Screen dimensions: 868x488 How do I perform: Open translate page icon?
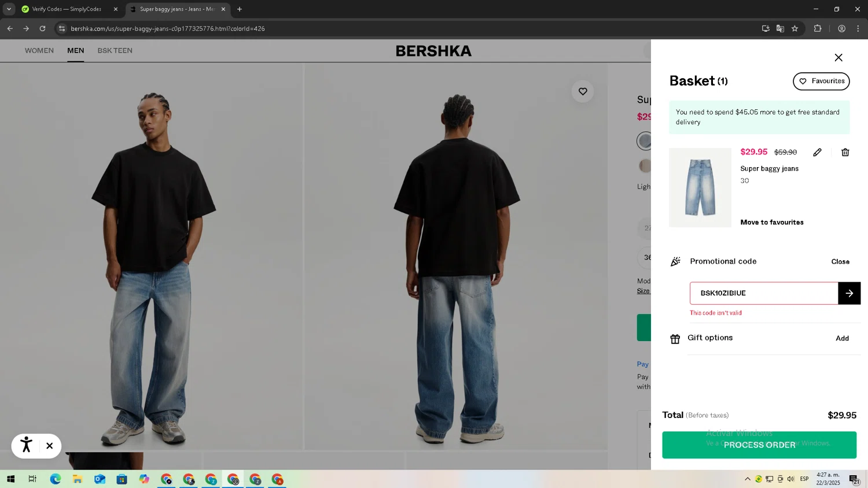coord(780,28)
